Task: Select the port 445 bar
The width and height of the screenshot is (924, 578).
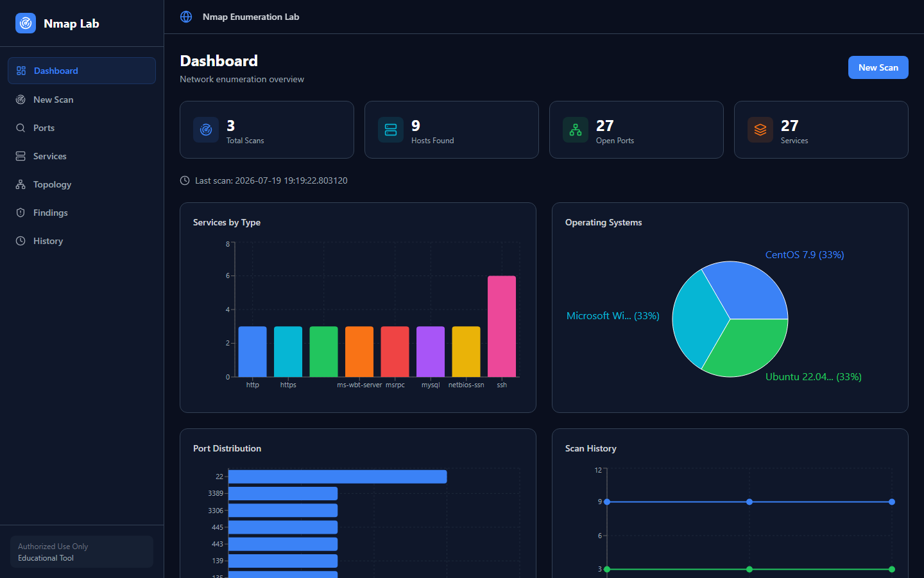Action: 283,527
